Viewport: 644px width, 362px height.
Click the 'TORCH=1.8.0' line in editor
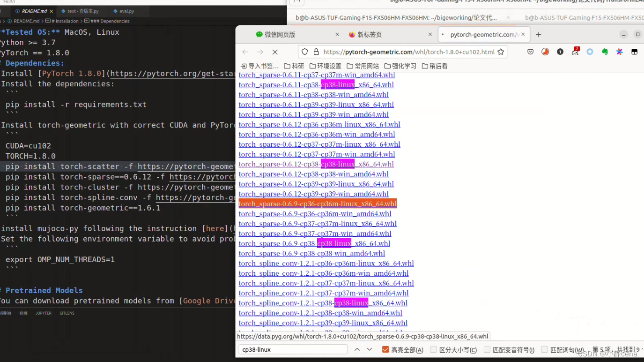coord(30,156)
